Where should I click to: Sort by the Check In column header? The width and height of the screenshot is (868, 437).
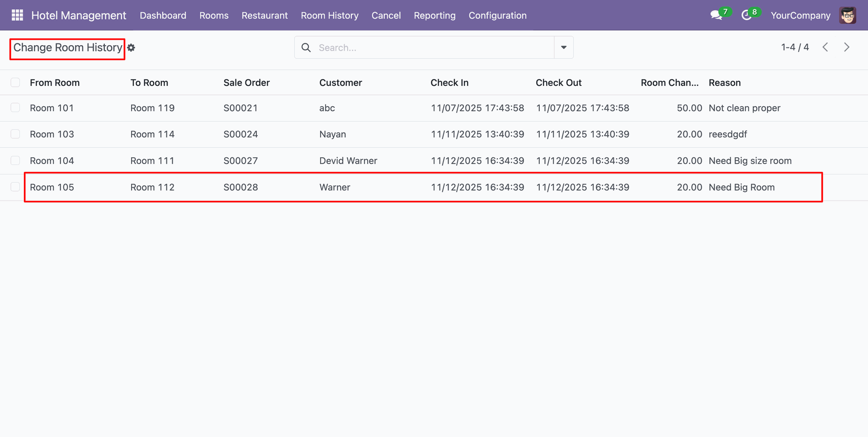[449, 83]
